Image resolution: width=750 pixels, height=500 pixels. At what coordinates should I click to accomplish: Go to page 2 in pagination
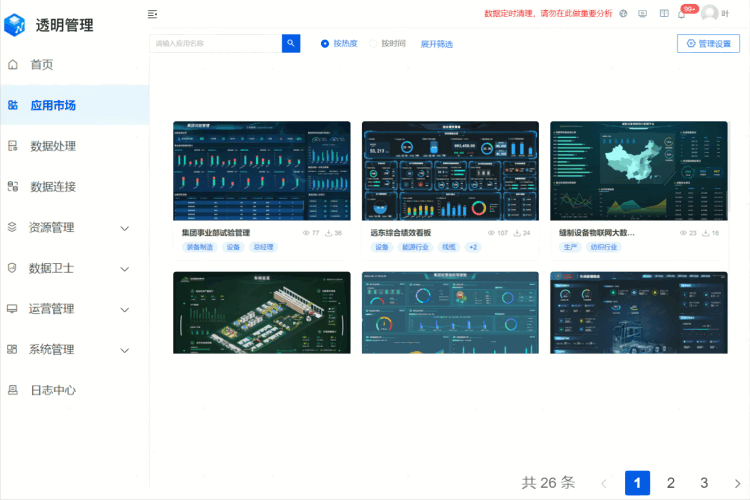pyautogui.click(x=670, y=483)
